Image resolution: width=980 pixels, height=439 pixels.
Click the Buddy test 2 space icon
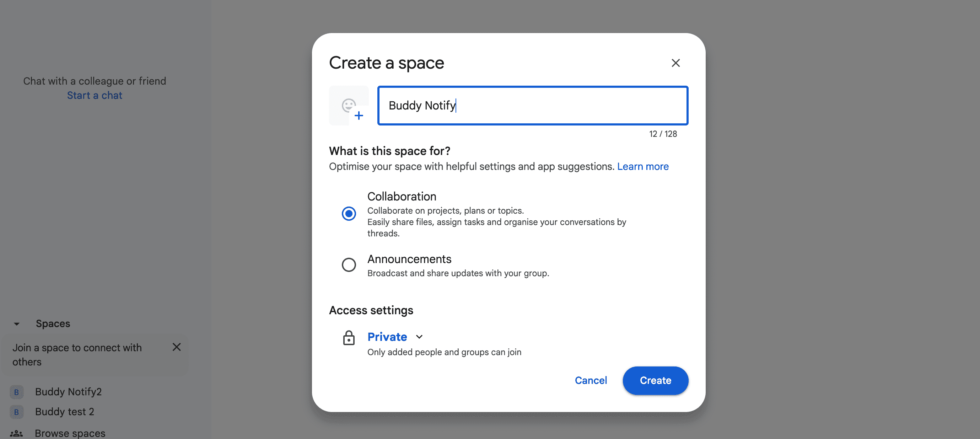click(x=17, y=412)
